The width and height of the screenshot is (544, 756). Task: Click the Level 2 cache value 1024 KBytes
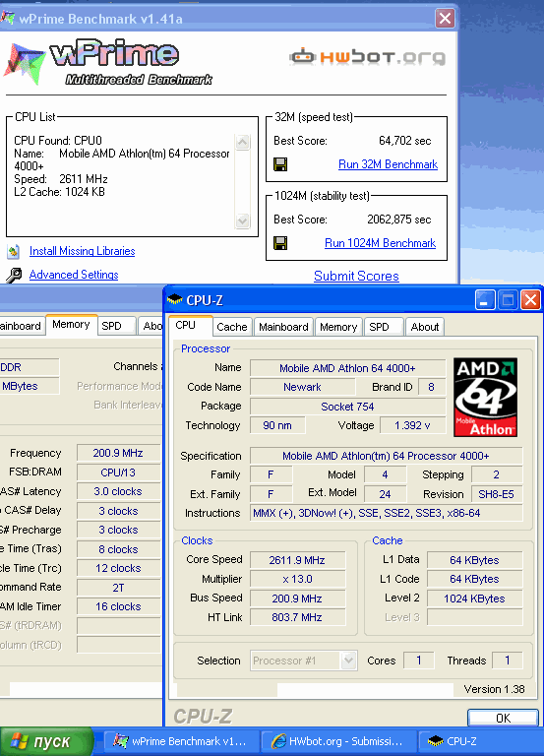coord(474,598)
